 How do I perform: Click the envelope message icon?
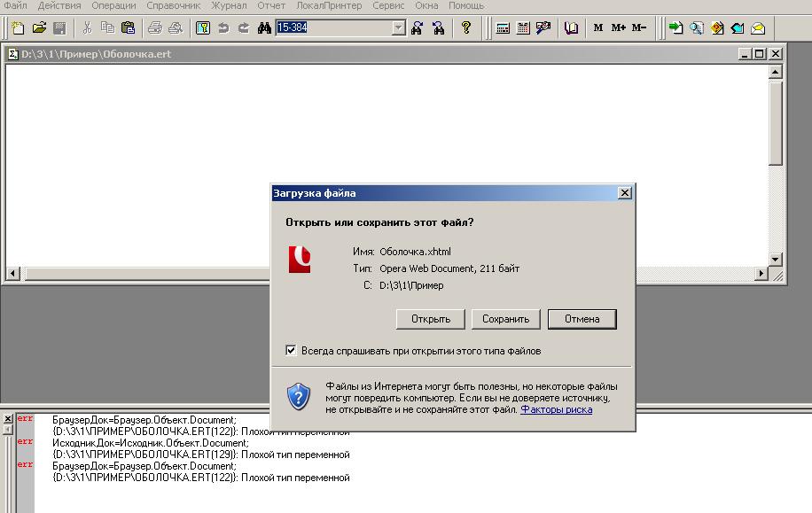[758, 27]
